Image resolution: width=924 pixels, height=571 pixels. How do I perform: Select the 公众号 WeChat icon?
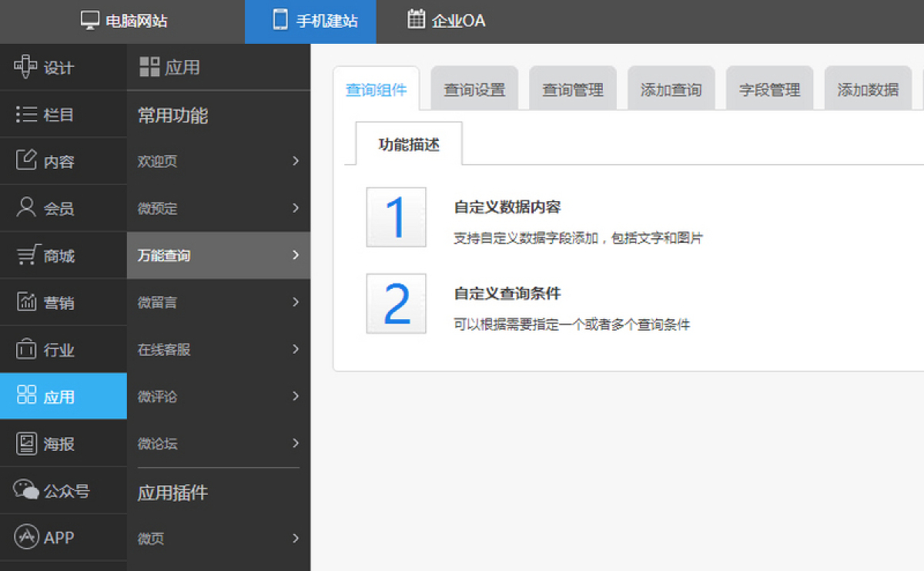pos(26,490)
